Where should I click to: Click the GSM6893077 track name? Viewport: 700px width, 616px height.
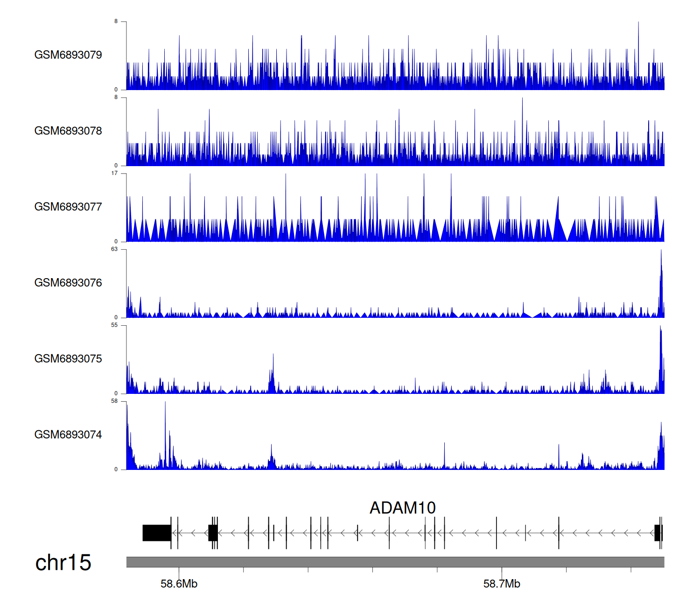click(x=68, y=207)
